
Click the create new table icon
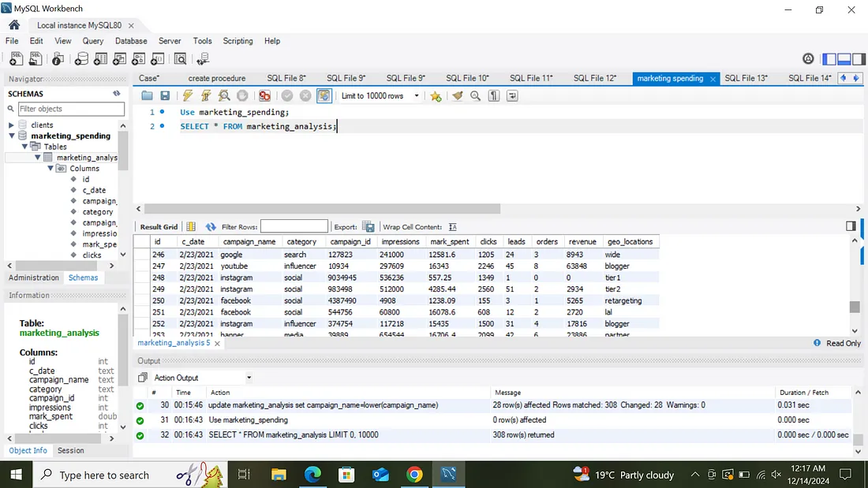coord(100,58)
